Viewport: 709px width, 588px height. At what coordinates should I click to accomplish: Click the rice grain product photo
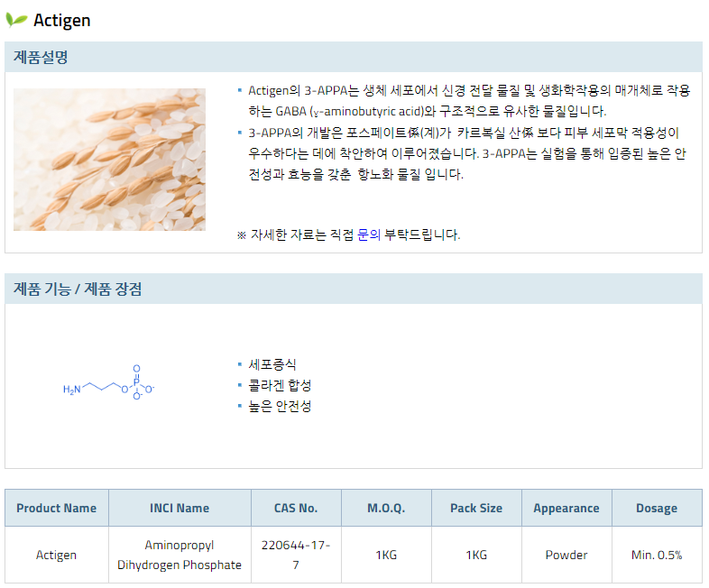(109, 160)
